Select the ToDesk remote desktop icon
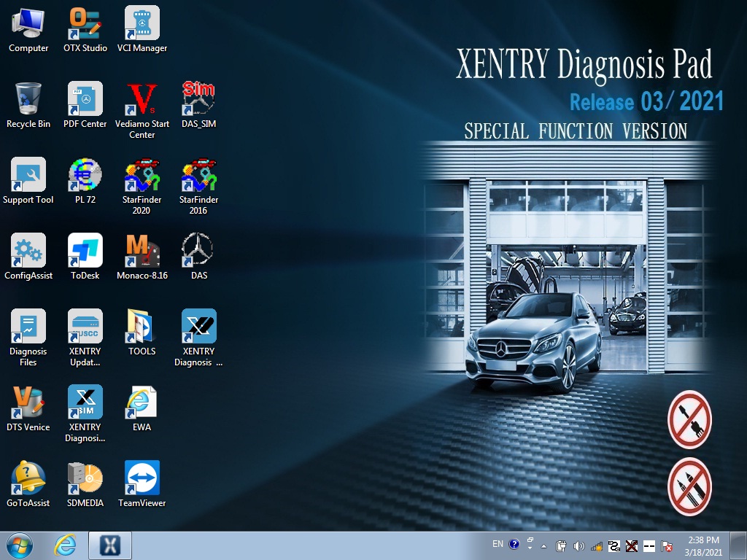The image size is (747, 560). 85,257
